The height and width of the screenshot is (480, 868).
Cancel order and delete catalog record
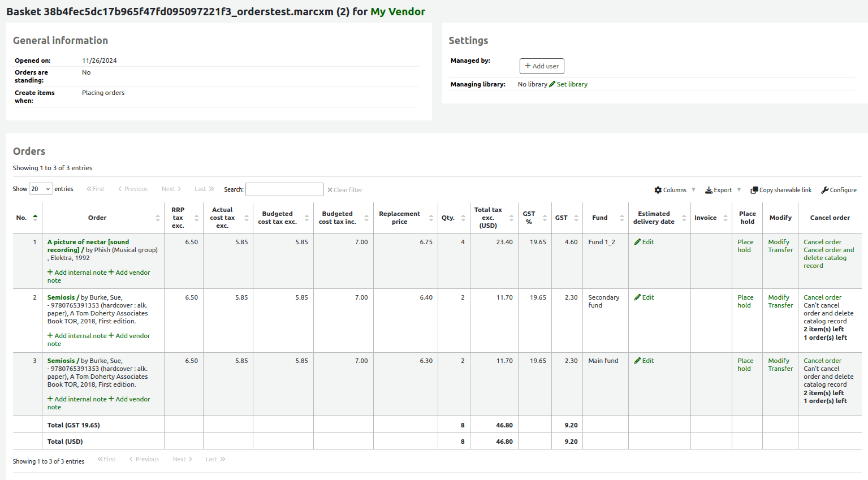pos(829,258)
